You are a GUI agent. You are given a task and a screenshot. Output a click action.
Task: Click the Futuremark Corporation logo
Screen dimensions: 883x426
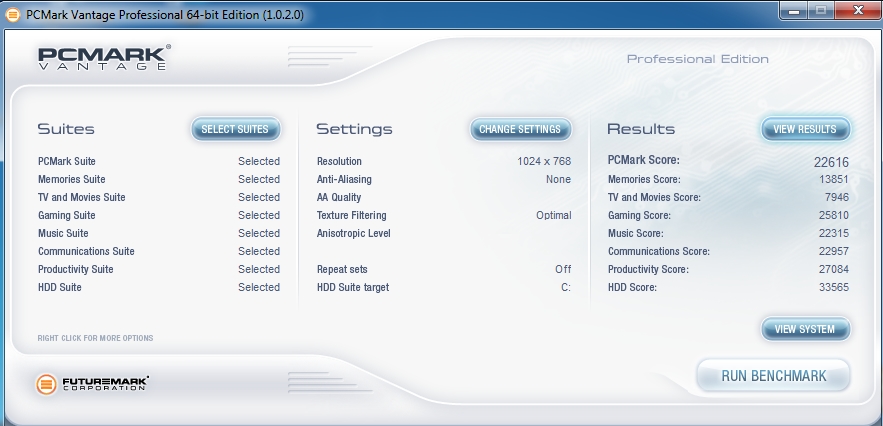point(92,384)
